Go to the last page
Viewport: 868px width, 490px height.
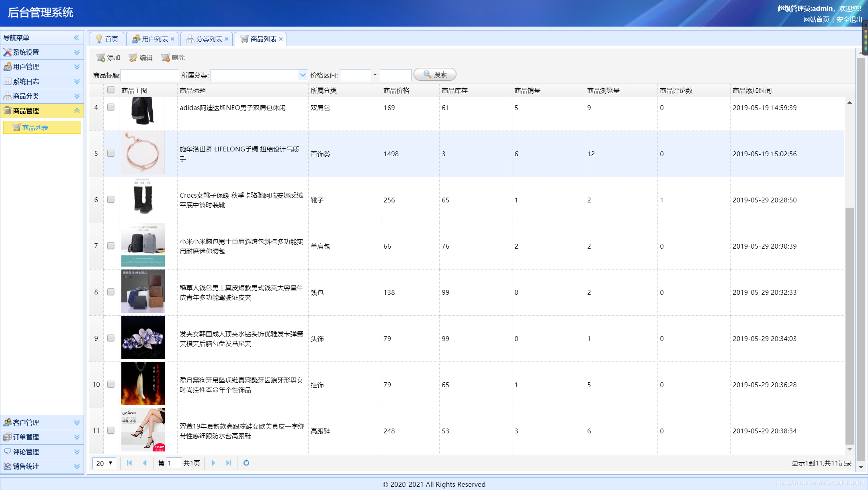tap(229, 463)
